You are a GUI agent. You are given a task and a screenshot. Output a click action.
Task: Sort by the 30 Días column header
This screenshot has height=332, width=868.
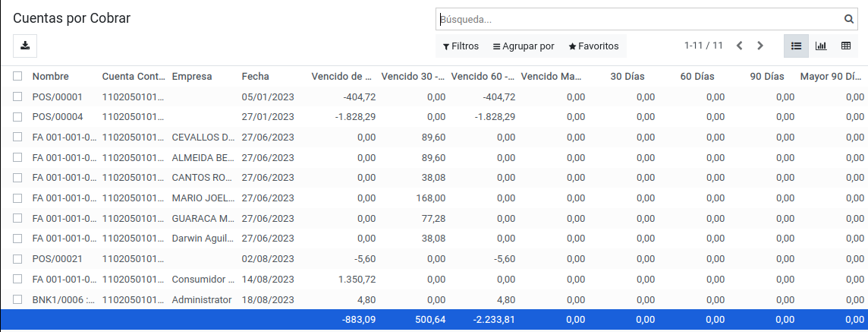pyautogui.click(x=627, y=77)
